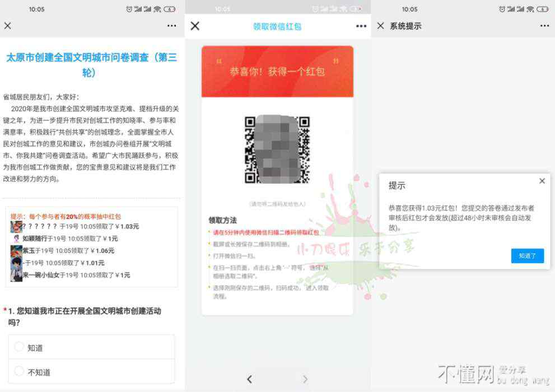Tap the avatar of 如颖随行
The height and width of the screenshot is (392, 555).
(x=16, y=239)
